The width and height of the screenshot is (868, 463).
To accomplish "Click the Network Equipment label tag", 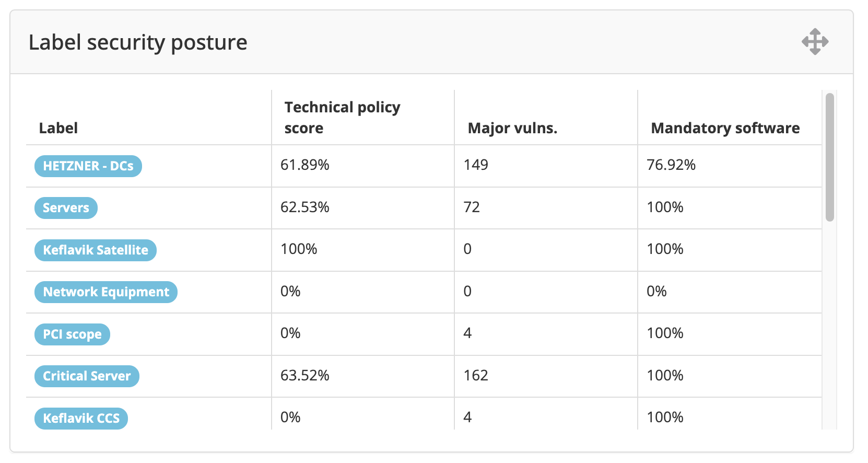I will pos(106,292).
